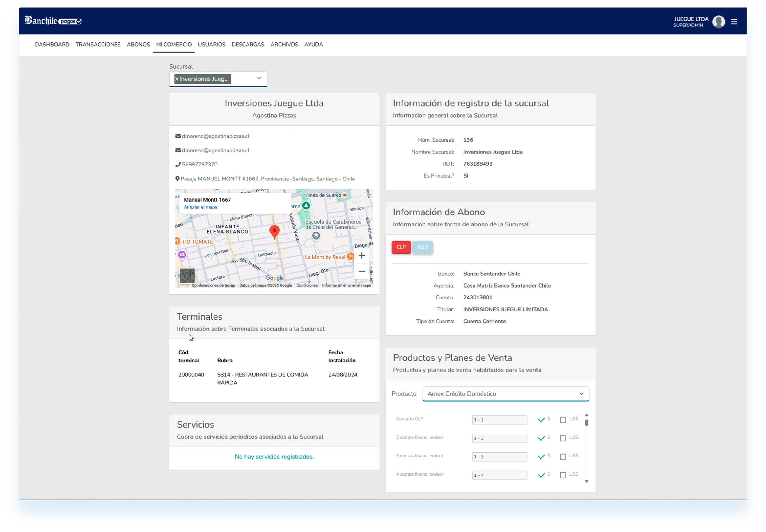The height and width of the screenshot is (532, 766).
Task: Expand the Sucursal dropdown arrow
Action: [x=259, y=78]
